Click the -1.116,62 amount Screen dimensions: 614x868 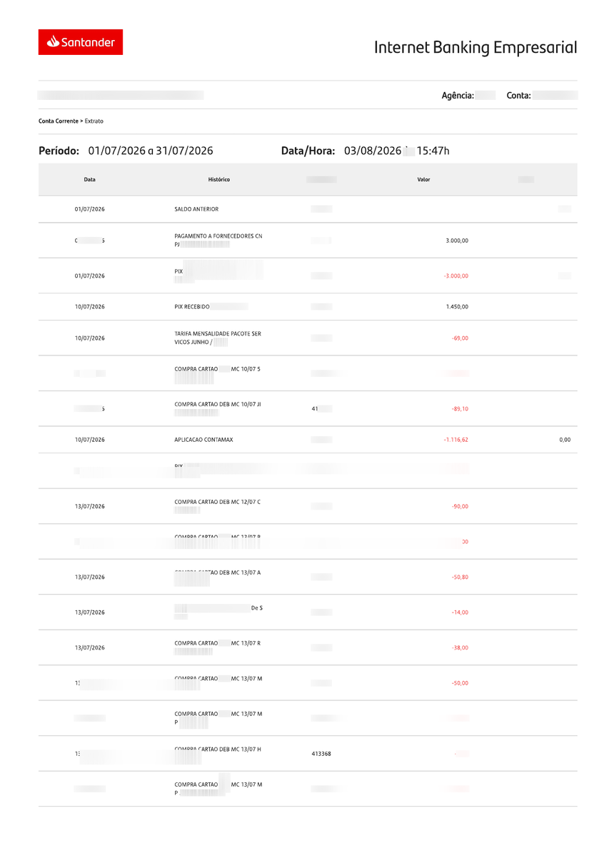tap(456, 440)
